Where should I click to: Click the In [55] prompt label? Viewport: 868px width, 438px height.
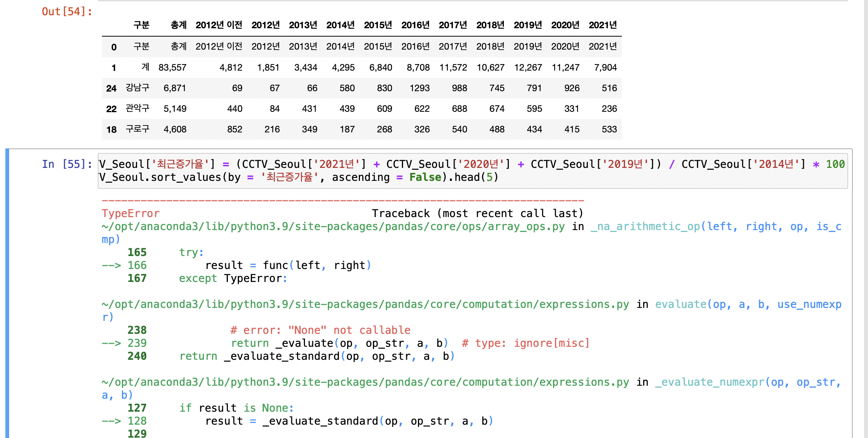[x=67, y=164]
